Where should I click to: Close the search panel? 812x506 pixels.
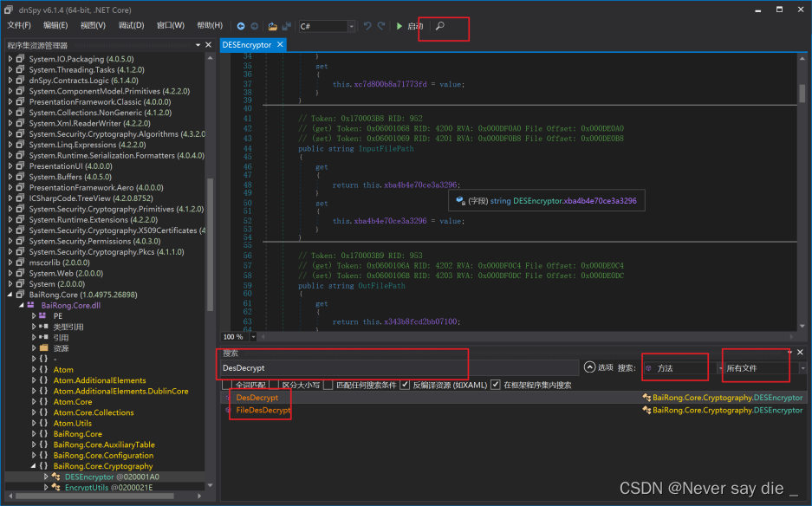pyautogui.click(x=800, y=352)
